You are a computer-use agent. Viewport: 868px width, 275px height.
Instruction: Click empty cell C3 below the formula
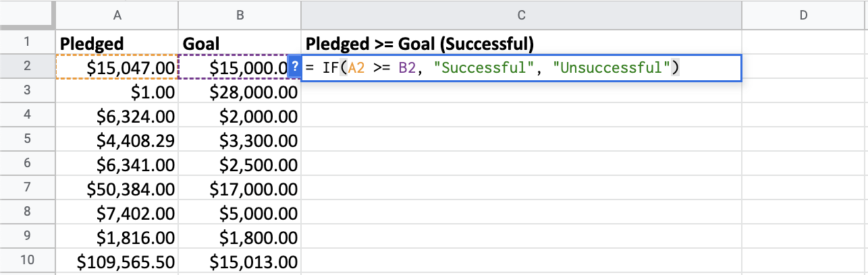click(521, 92)
